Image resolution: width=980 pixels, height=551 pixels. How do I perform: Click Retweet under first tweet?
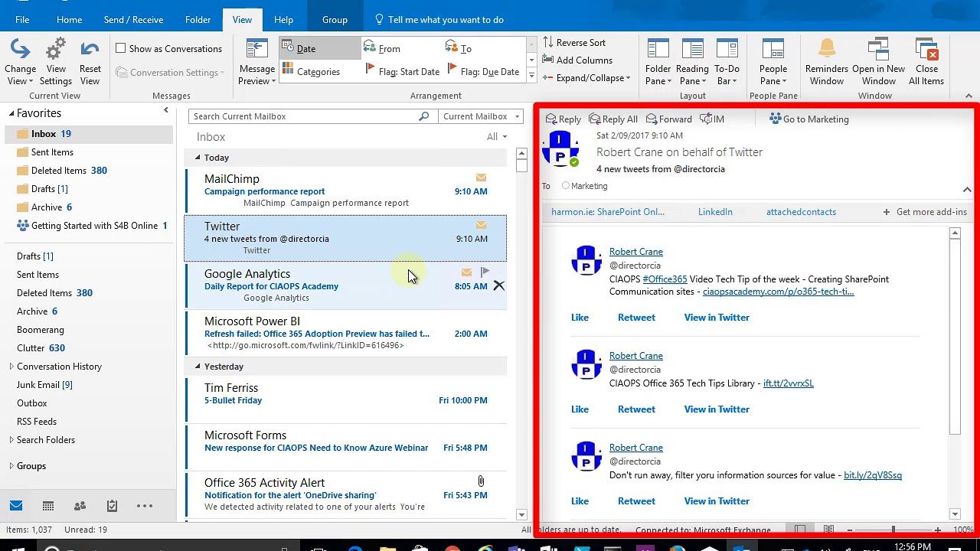tap(636, 318)
